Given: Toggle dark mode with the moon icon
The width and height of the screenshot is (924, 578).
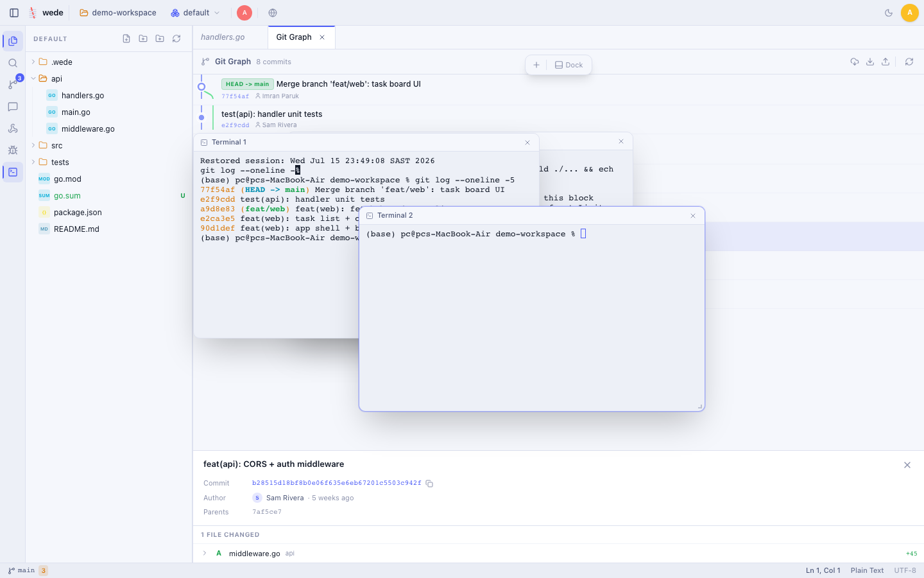Looking at the screenshot, I should tap(889, 13).
